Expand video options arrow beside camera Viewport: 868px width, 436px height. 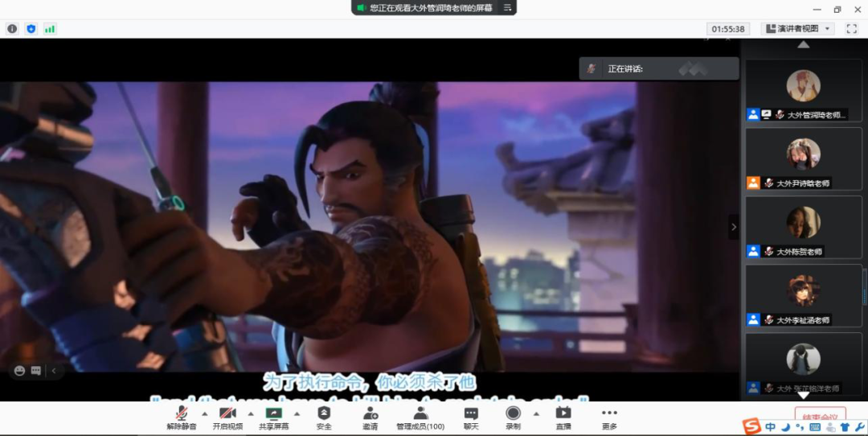(251, 413)
